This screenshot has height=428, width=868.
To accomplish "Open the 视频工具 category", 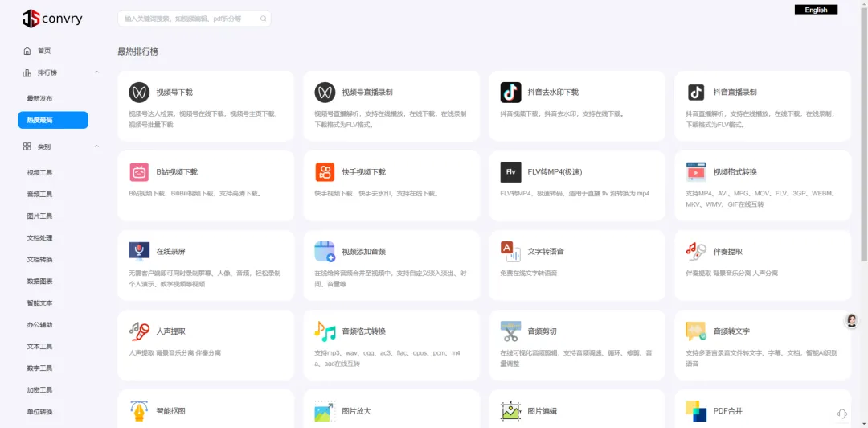I will tap(40, 172).
